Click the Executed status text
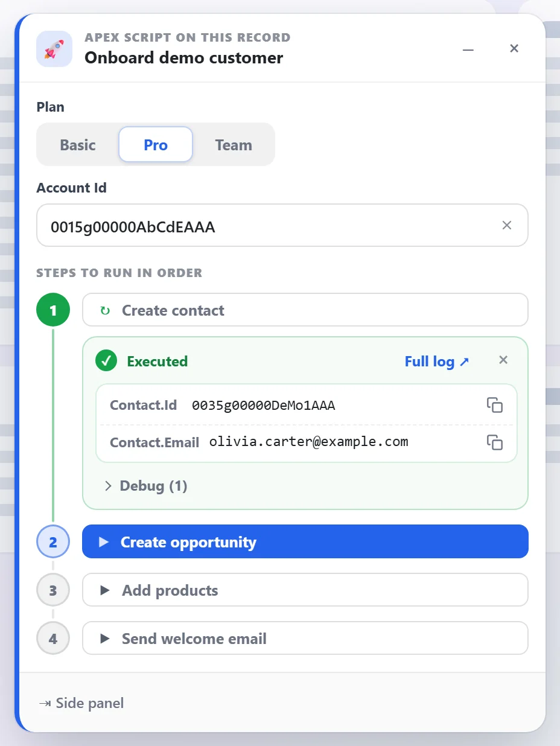The height and width of the screenshot is (746, 560). coord(157,362)
